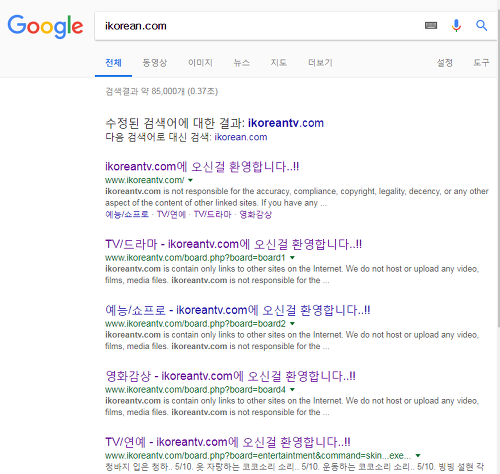This screenshot has height=474, width=500.
Task: Search instead for ikorean.com link
Action: (x=241, y=137)
